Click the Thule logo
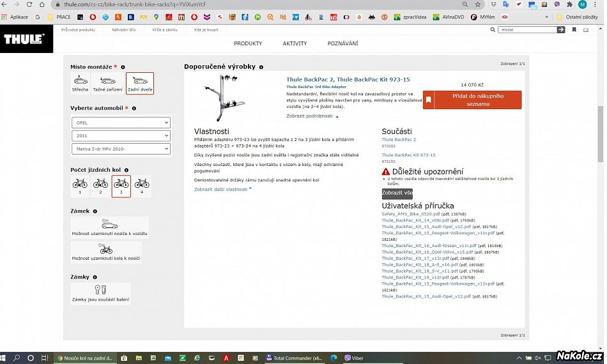Viewport: 607px width, 364px height. coord(24,40)
